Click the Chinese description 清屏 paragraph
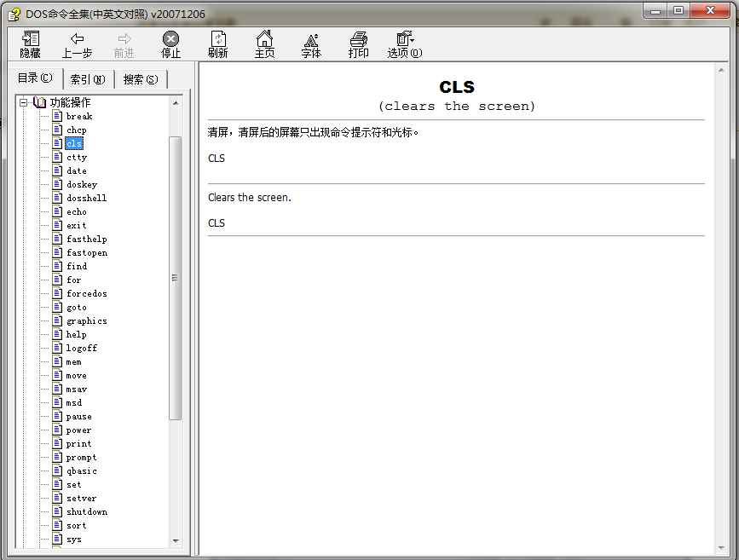739x560 pixels. click(313, 132)
